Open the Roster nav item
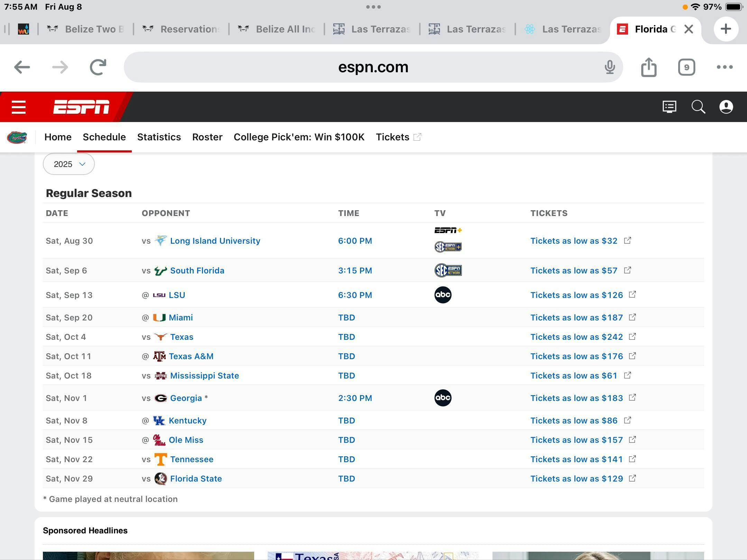The height and width of the screenshot is (560, 747). coord(207,137)
